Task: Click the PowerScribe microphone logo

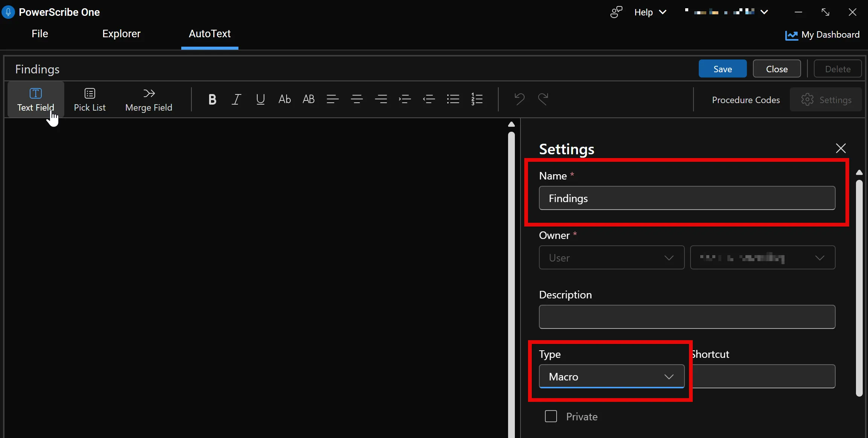Action: pos(8,12)
